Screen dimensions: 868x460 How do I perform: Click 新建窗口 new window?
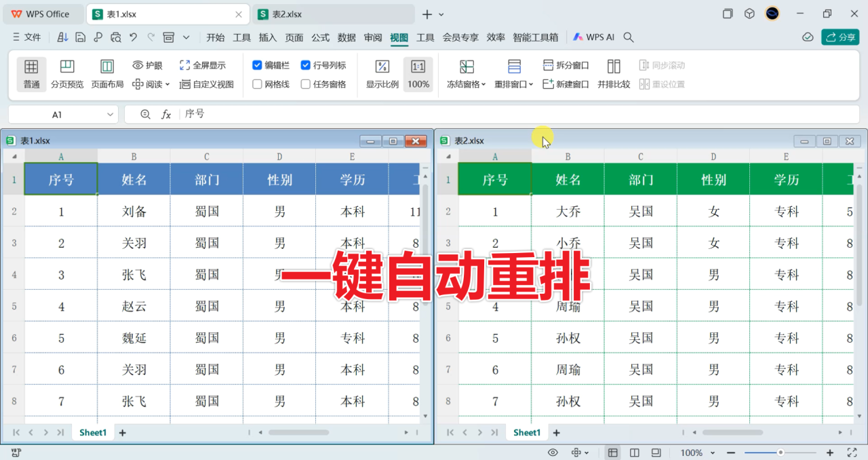(566, 84)
